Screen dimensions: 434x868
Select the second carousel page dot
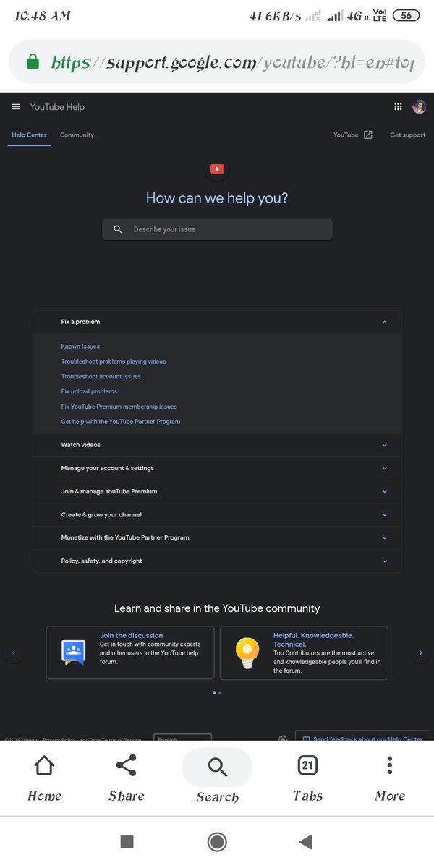click(220, 692)
